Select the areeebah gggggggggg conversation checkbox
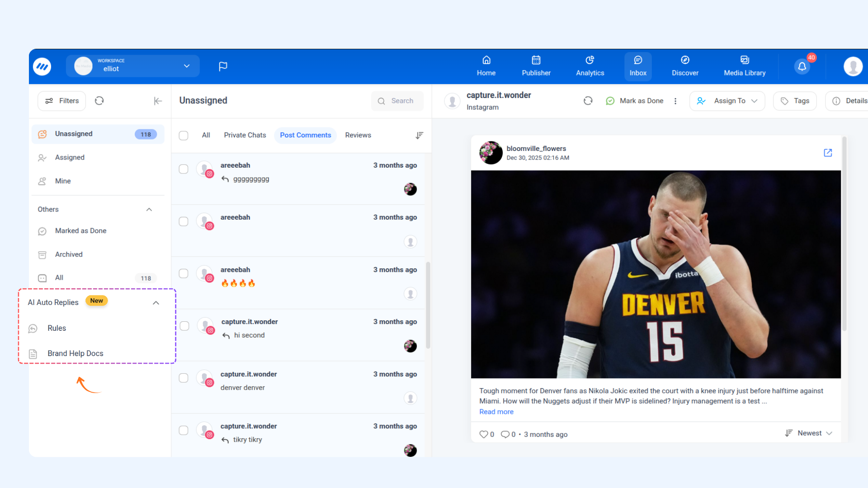Viewport: 868px width, 488px height. [x=184, y=169]
